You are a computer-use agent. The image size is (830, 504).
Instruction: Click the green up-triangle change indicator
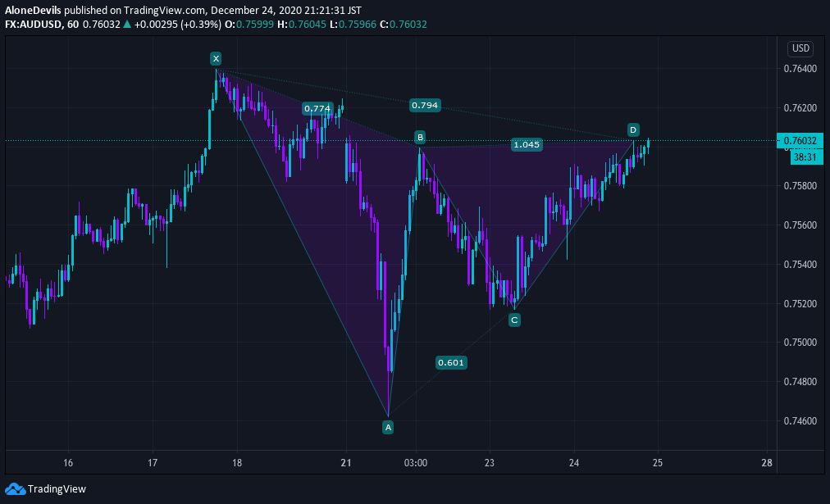pos(127,24)
